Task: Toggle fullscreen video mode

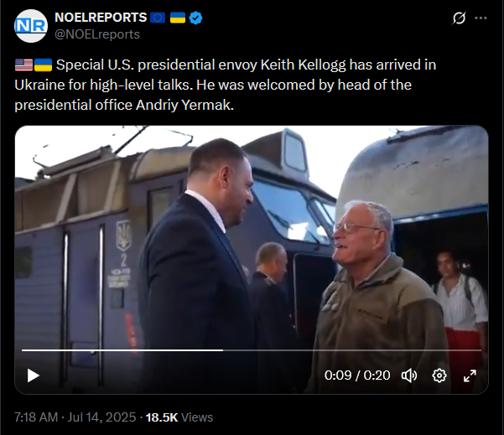Action: tap(470, 375)
